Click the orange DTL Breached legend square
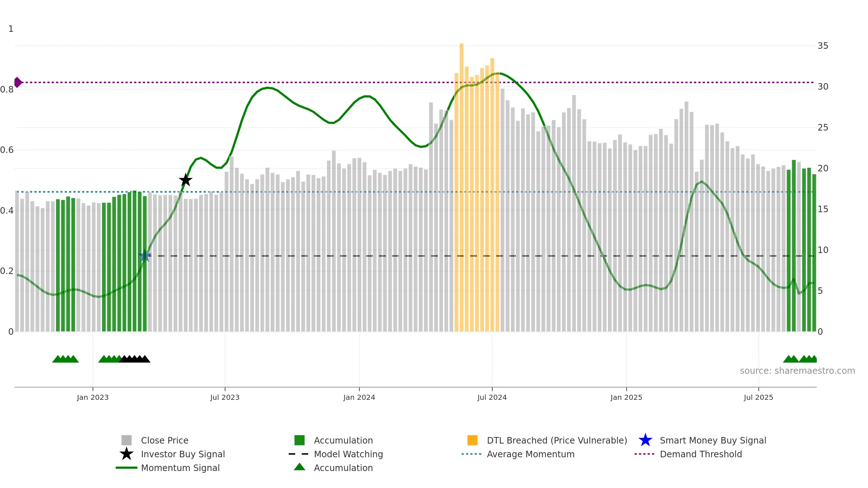This screenshot has height=488, width=868. click(x=472, y=440)
